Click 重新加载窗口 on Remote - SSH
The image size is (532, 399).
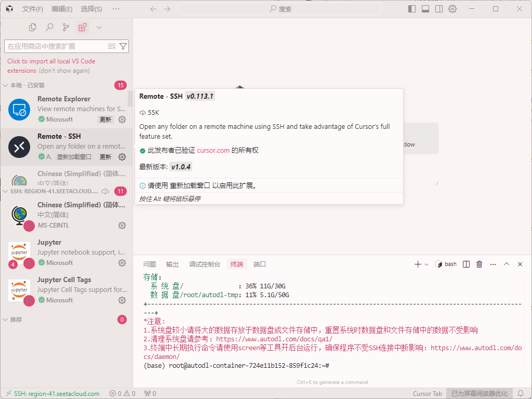(74, 157)
